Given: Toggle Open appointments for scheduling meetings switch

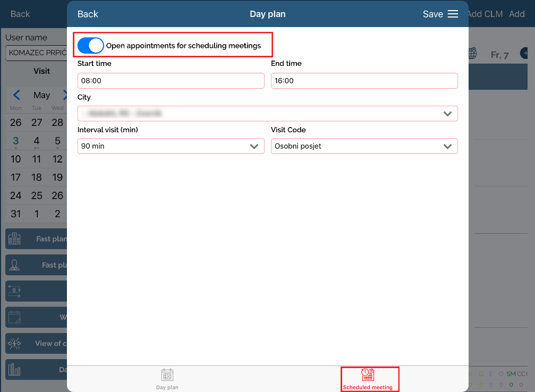Looking at the screenshot, I should [90, 46].
